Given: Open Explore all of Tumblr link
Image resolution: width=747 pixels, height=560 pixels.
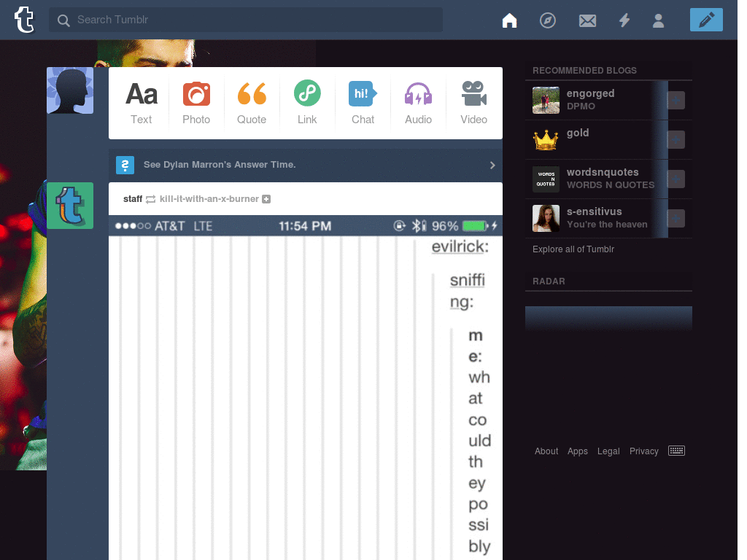Looking at the screenshot, I should pyautogui.click(x=573, y=249).
